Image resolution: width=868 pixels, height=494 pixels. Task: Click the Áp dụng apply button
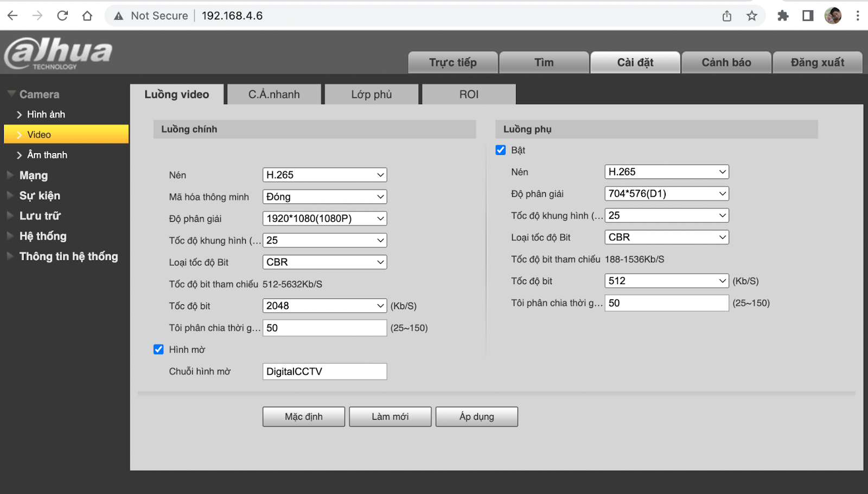pyautogui.click(x=477, y=416)
